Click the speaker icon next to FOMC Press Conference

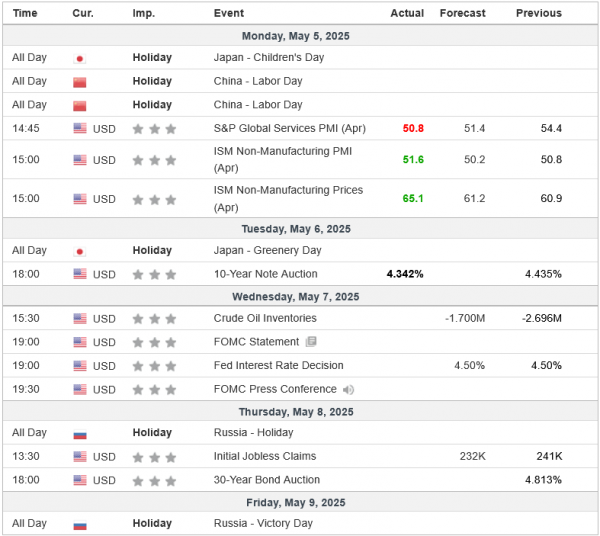pyautogui.click(x=348, y=390)
